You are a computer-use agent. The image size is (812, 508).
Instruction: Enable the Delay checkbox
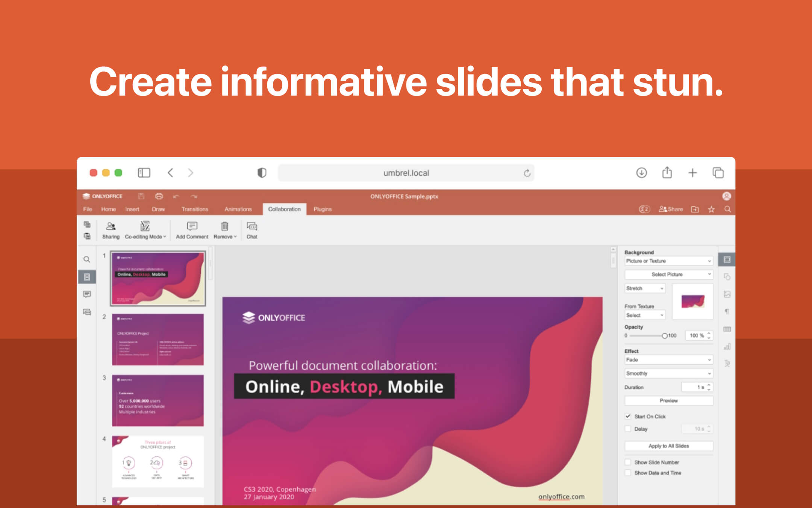coord(628,429)
